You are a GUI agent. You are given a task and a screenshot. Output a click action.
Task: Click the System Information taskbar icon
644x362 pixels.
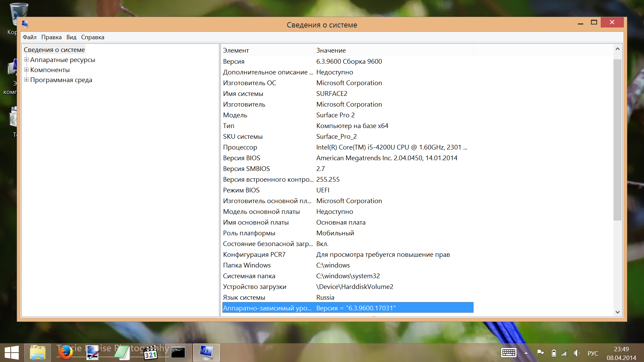(x=206, y=353)
